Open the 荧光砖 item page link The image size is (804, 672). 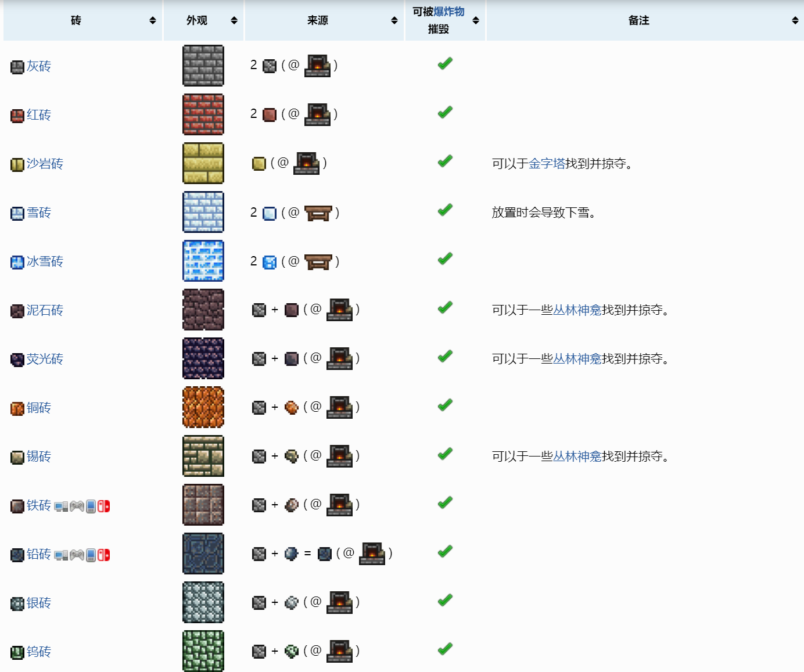tap(45, 359)
